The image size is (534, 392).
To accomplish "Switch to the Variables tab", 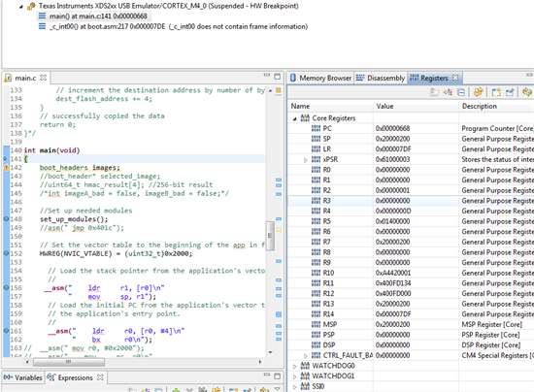I will coord(23,377).
